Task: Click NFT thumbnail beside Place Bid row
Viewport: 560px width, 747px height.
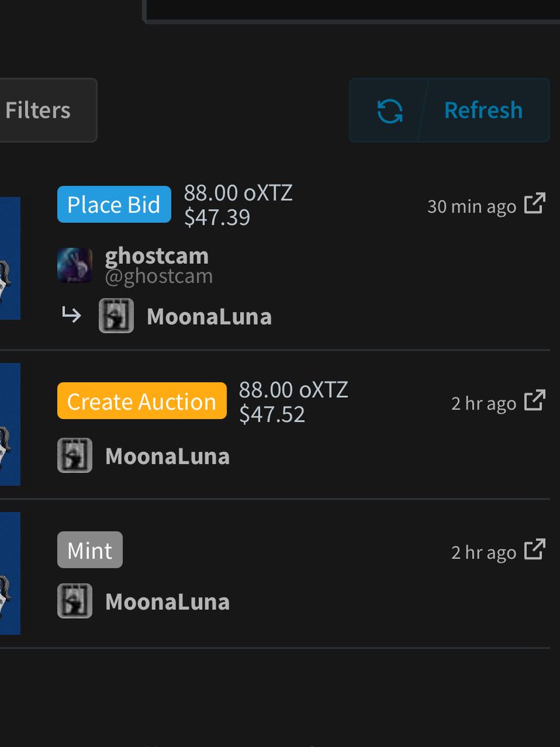Action: click(10, 258)
